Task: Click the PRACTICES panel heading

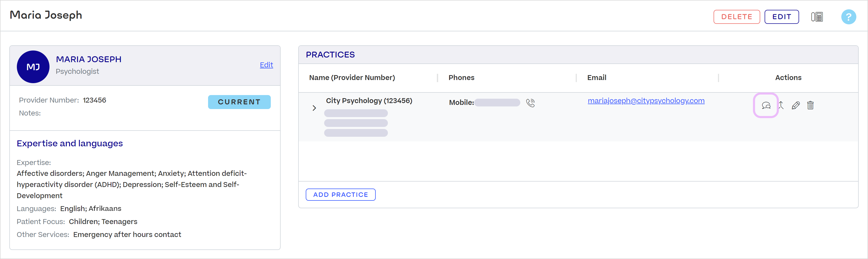Action: pos(330,55)
